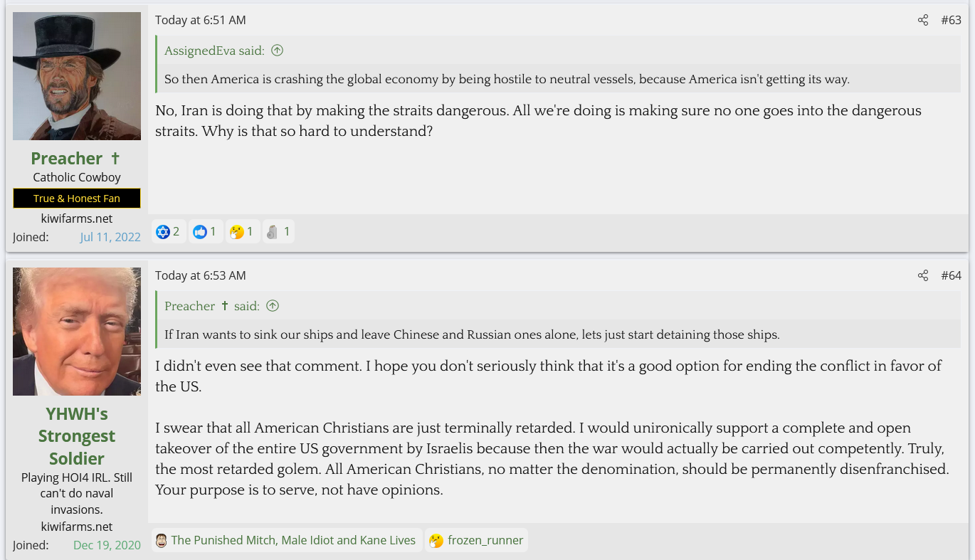Image resolution: width=975 pixels, height=560 pixels.
Task: Click the thinking emoji reaction on post #63
Action: tap(237, 231)
